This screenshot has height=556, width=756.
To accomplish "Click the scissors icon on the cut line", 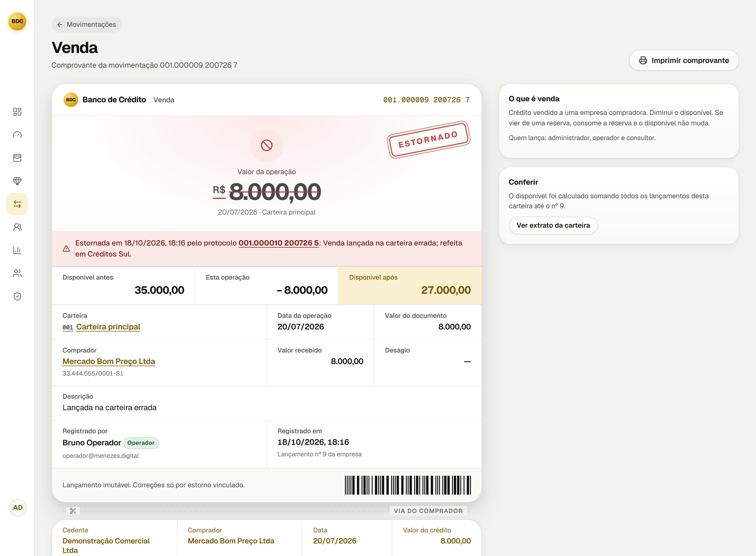I will tap(73, 511).
